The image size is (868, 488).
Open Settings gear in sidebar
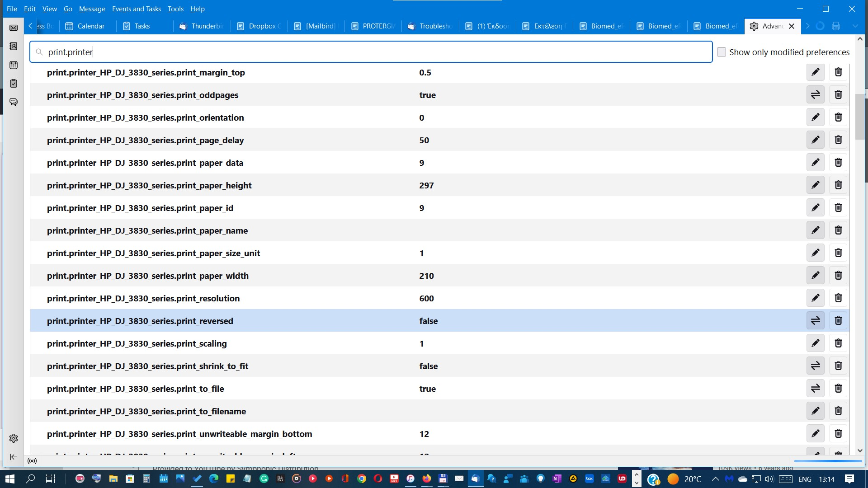tap(14, 438)
